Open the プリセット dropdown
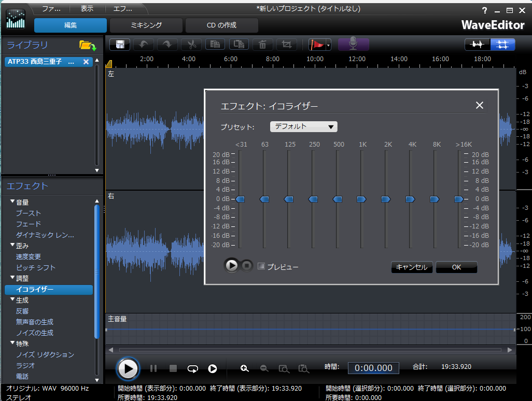The width and height of the screenshot is (532, 401). (303, 126)
